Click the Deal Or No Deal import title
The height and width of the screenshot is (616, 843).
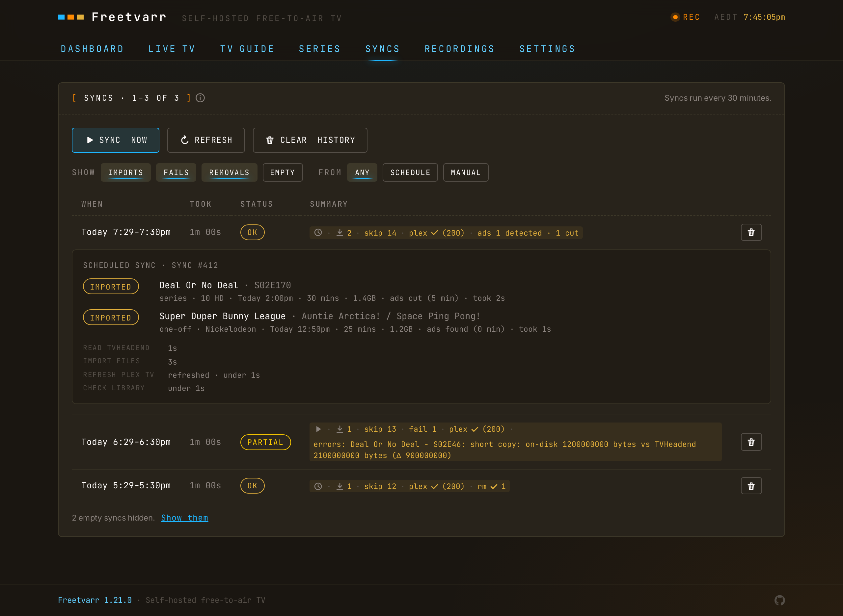[199, 285]
